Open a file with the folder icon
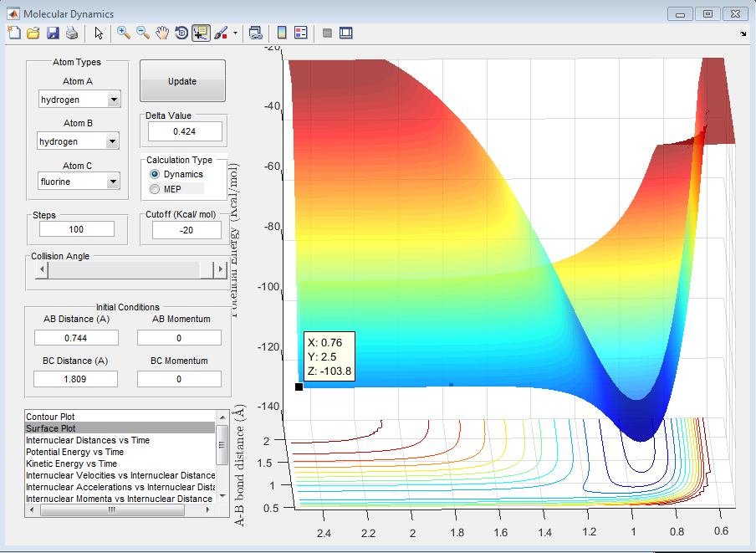Viewport: 756px width, 553px height. coord(33,33)
